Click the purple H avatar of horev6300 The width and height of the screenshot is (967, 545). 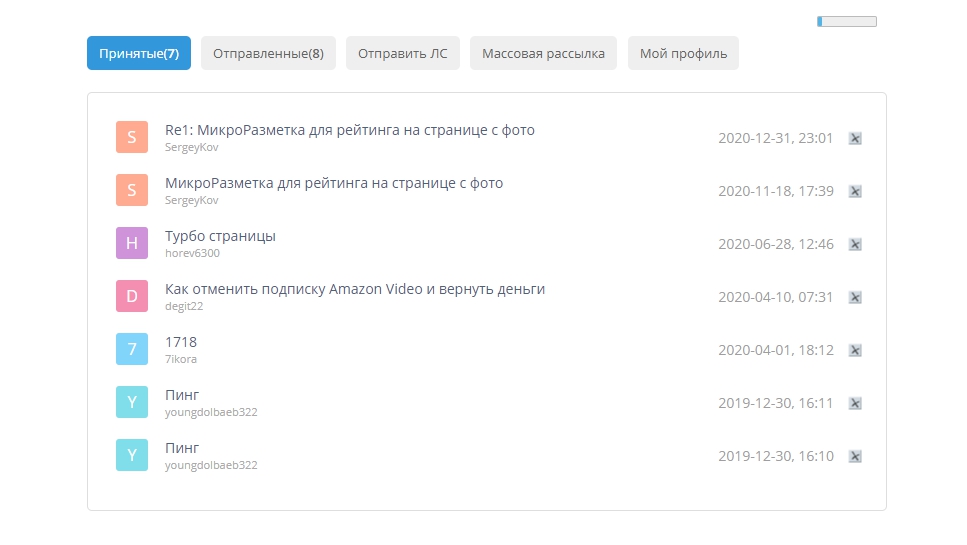132,243
